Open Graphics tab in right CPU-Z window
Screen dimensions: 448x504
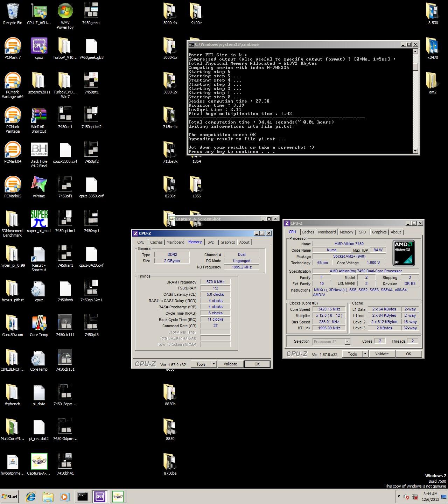379,232
